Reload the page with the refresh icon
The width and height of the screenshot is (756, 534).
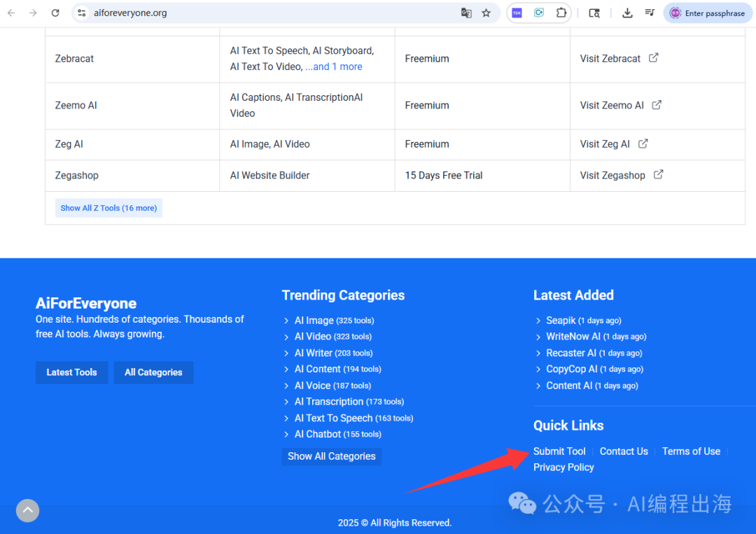point(55,13)
